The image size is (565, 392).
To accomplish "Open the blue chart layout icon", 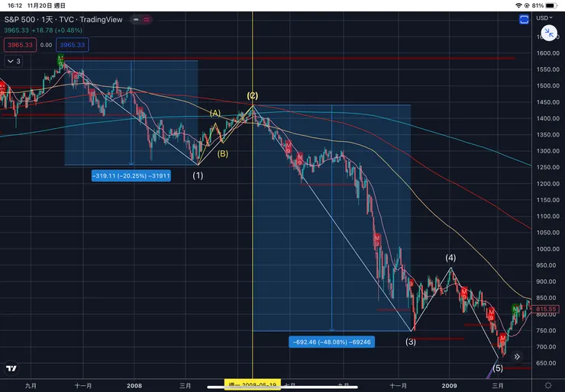I will click(x=524, y=19).
